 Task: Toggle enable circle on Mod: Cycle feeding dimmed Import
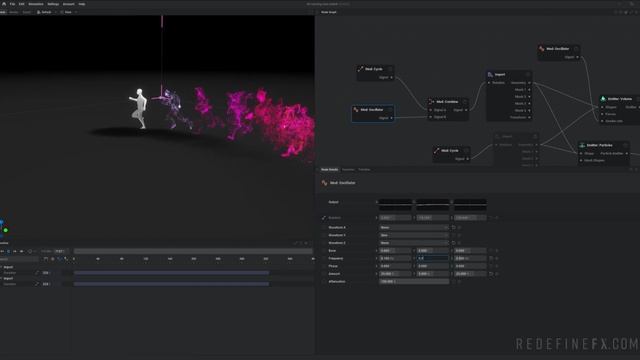coord(466,150)
